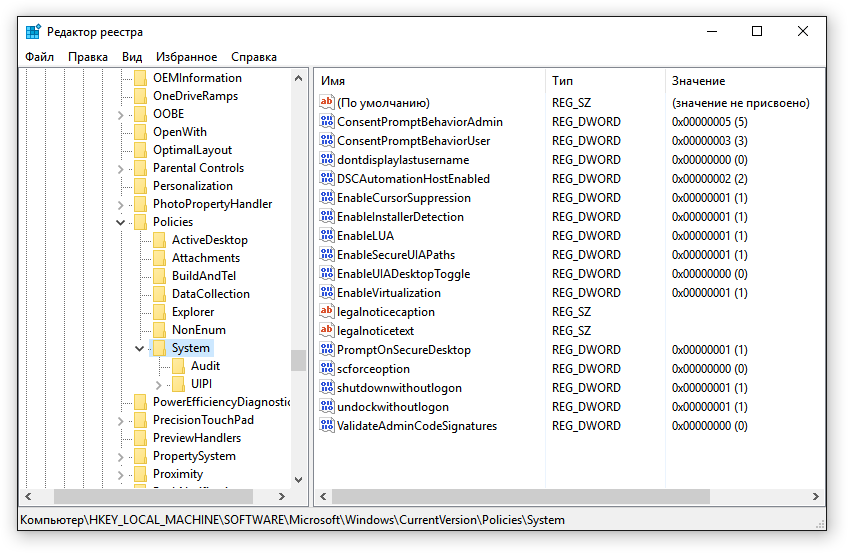Click the value 0x00000002 (2)
The width and height of the screenshot is (848, 553).
[x=710, y=178]
